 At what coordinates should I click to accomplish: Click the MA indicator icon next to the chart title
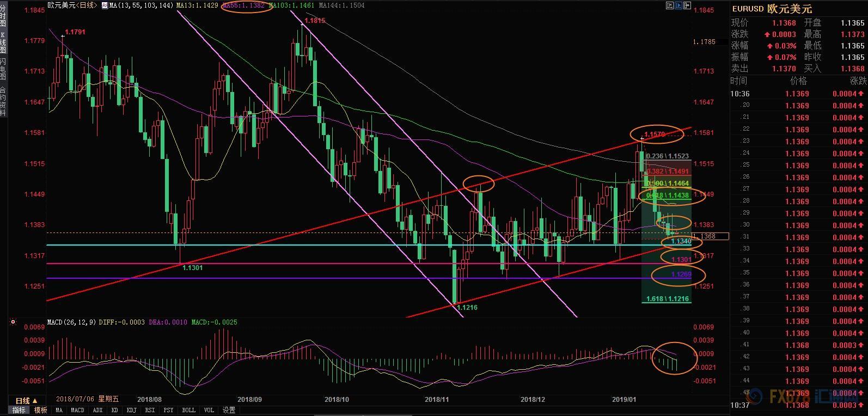click(x=105, y=5)
